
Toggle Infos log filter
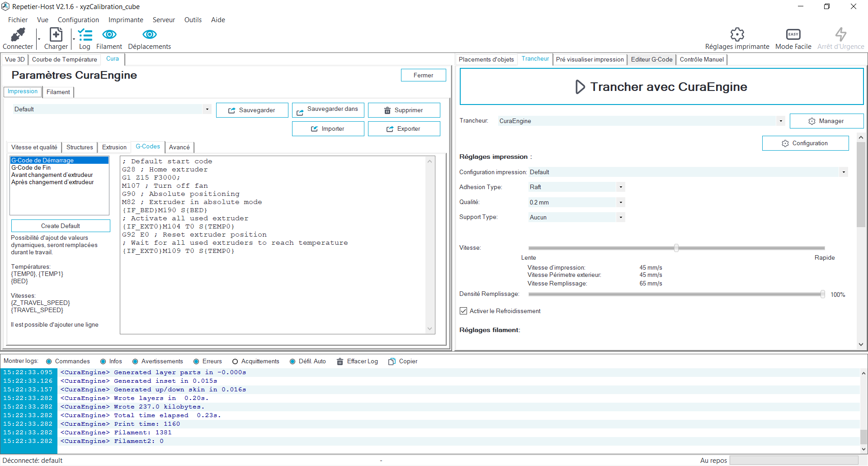click(103, 361)
